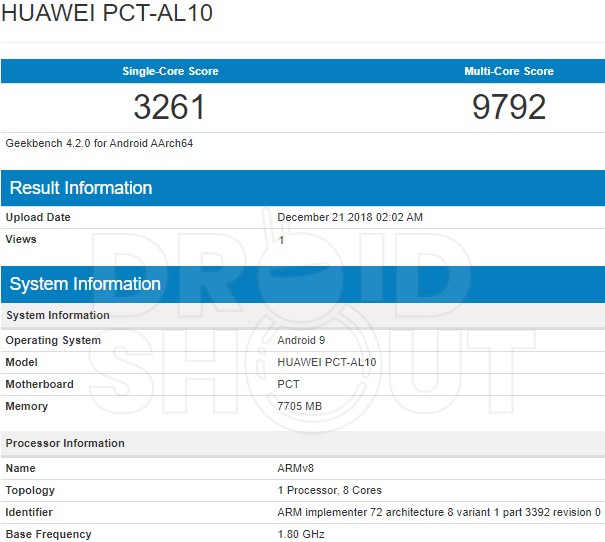This screenshot has width=605, height=542.
Task: Select the Android 9 value
Action: point(301,340)
